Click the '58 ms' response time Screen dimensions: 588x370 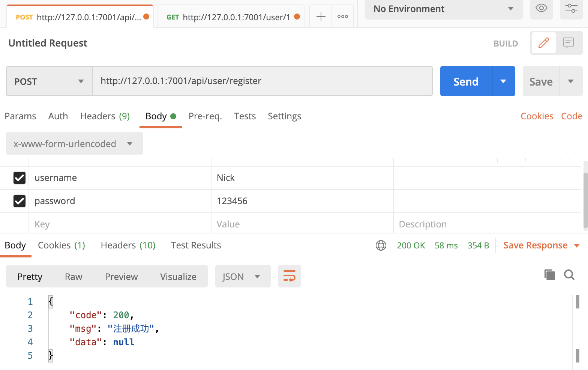pyautogui.click(x=446, y=245)
